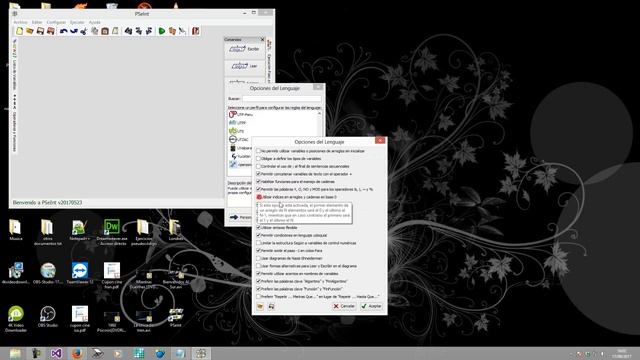Click the OBS Studio desktop icon
Viewport: 640px width, 360px height.
[48, 317]
